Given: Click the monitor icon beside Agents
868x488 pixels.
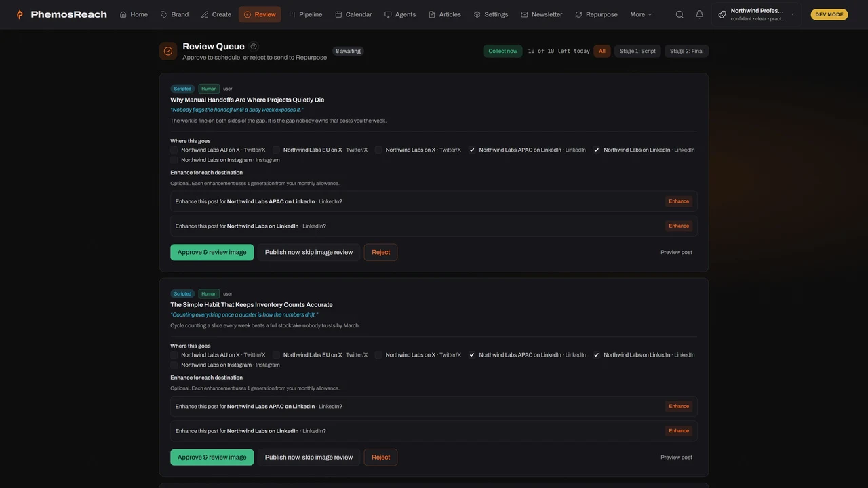Looking at the screenshot, I should (x=388, y=14).
